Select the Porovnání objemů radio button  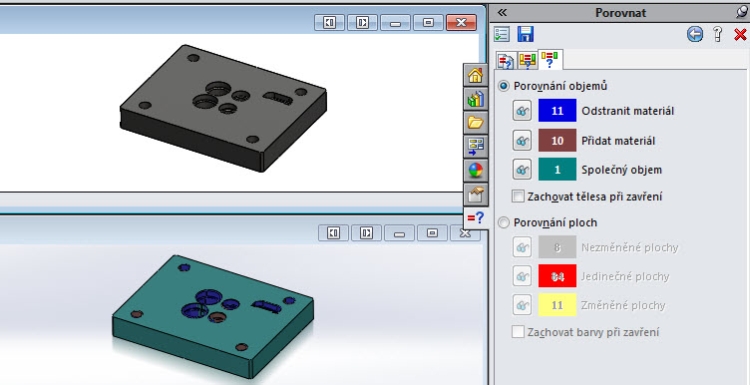(504, 87)
